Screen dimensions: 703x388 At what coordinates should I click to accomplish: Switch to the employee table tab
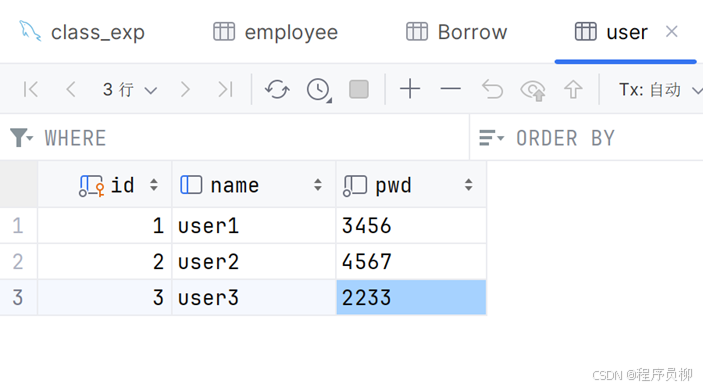tap(275, 32)
